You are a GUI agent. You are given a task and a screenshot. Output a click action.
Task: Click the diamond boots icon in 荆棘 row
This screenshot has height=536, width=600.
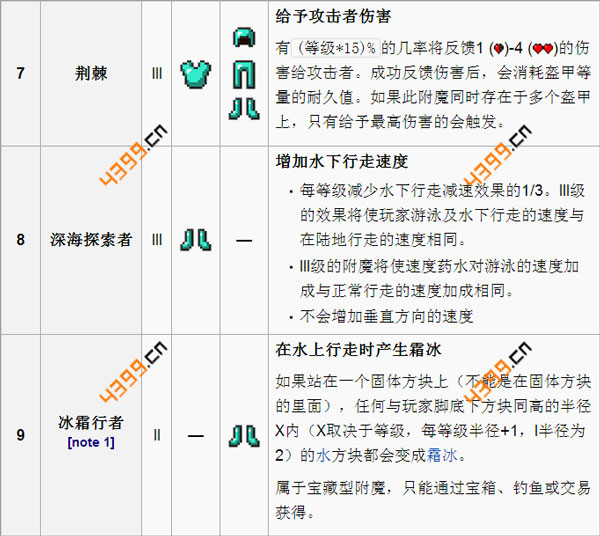244,109
